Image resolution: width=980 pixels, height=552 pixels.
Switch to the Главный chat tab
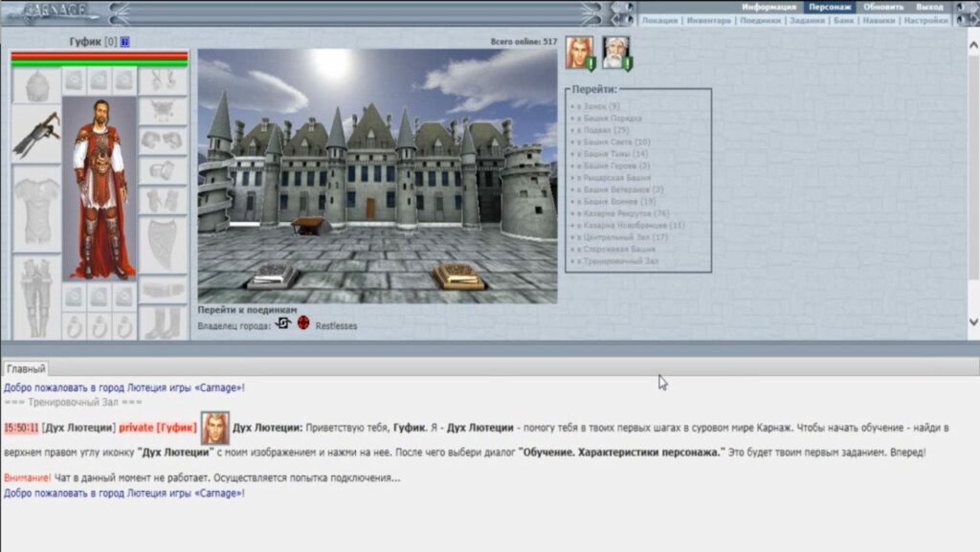tap(26, 368)
